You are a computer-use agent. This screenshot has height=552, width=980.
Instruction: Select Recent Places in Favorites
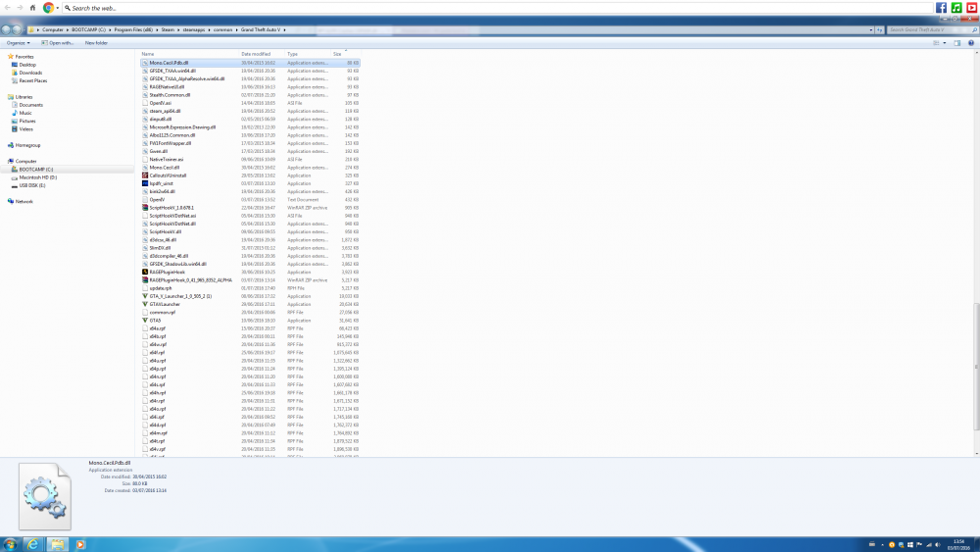(28, 80)
